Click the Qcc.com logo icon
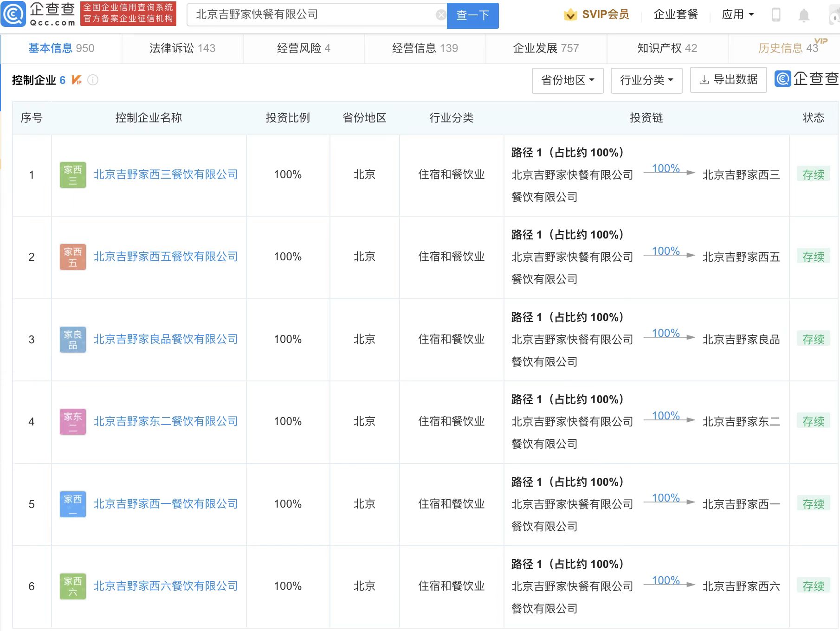This screenshot has height=631, width=840. [x=13, y=14]
